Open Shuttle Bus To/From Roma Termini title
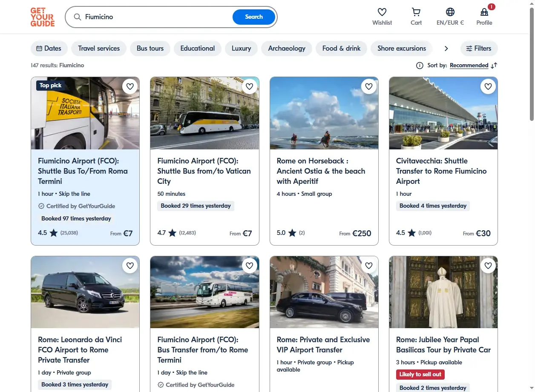Viewport: 535px width, 392px height. click(83, 171)
